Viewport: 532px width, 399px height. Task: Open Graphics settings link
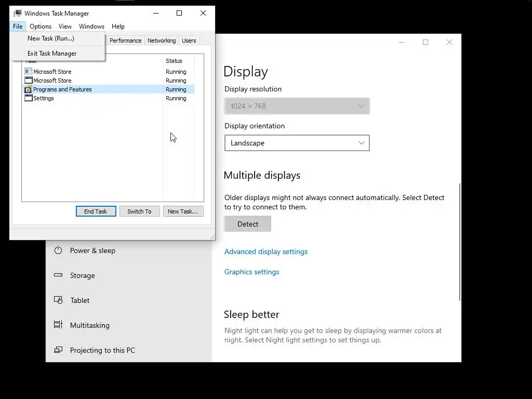tap(252, 272)
